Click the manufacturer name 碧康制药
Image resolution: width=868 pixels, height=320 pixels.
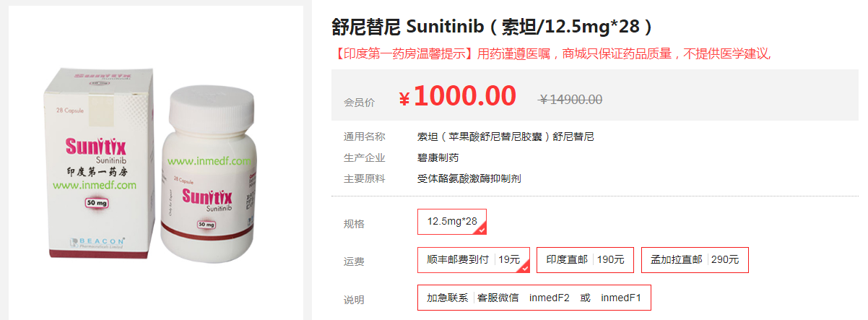438,157
